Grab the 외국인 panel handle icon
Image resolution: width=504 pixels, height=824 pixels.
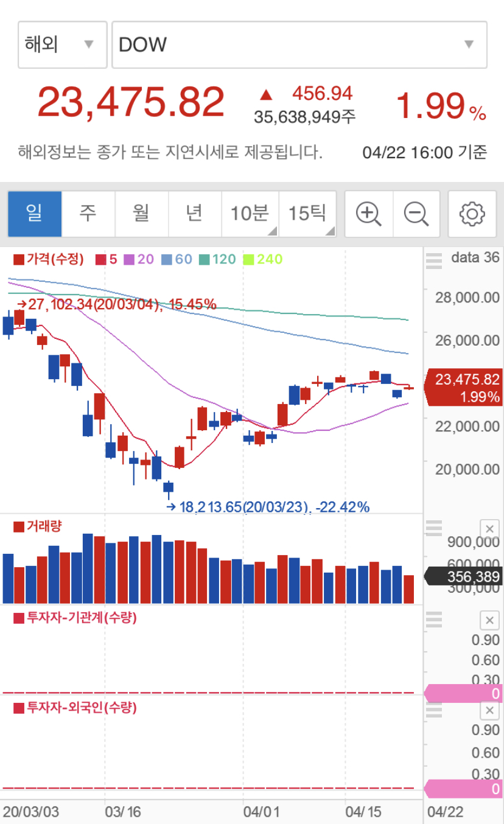(x=434, y=710)
